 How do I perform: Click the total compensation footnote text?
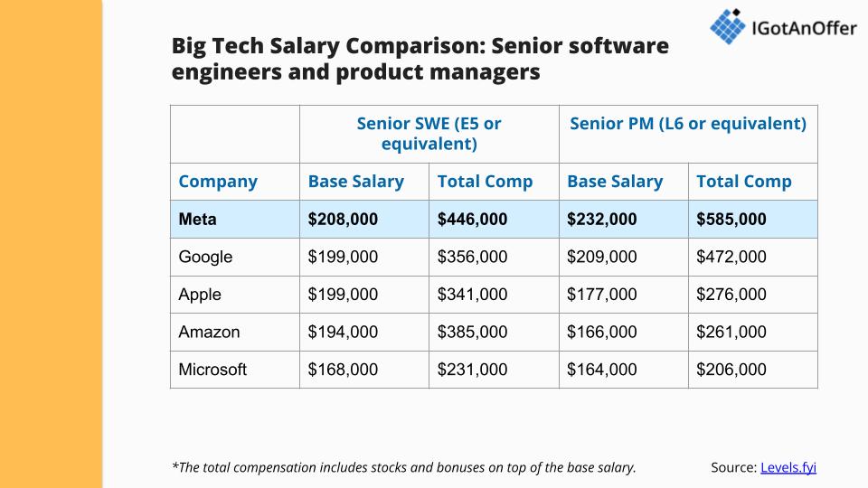(403, 467)
